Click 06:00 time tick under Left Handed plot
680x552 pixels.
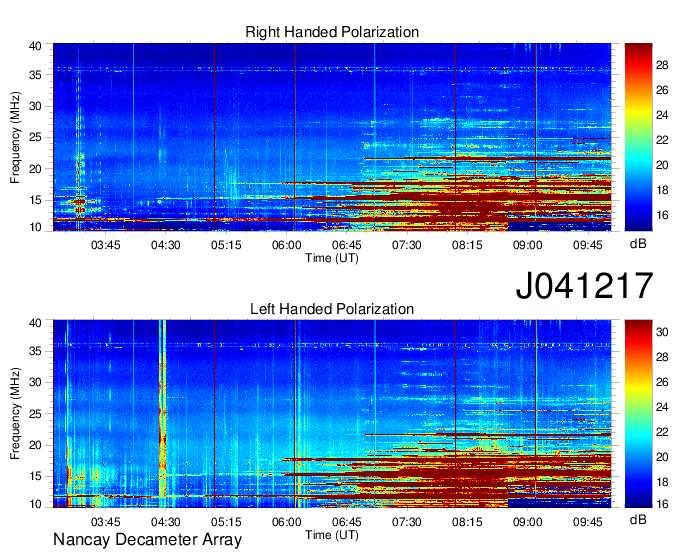[286, 522]
